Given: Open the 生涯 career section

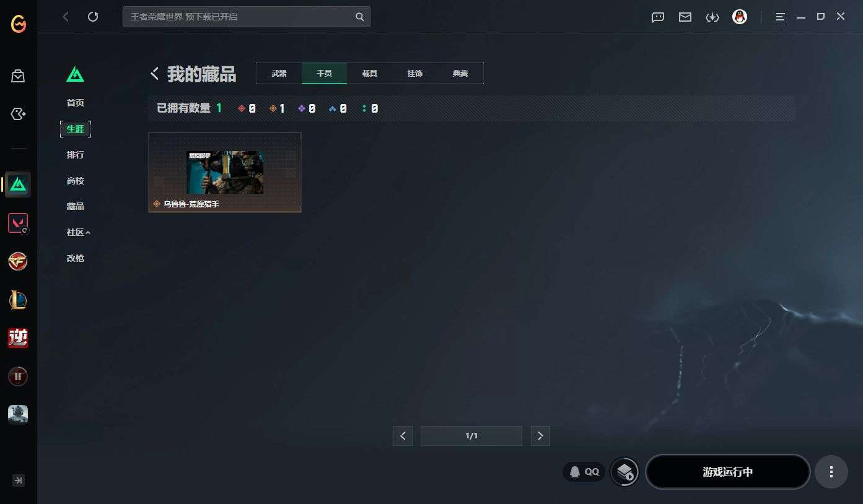Looking at the screenshot, I should pos(76,129).
